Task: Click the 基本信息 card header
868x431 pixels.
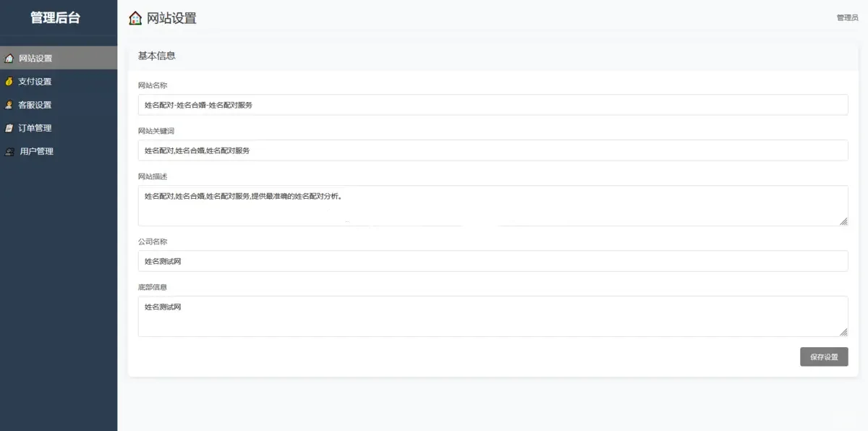Action: coord(493,56)
